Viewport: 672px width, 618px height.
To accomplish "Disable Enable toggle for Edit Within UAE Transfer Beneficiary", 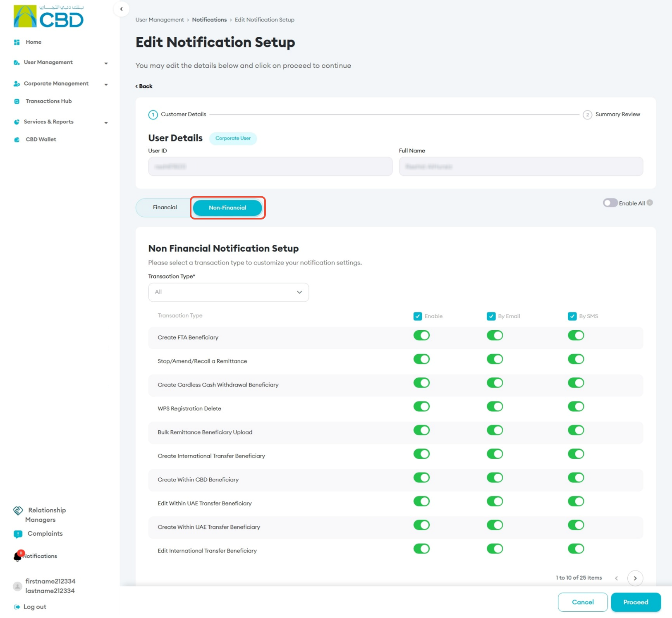I will pos(421,501).
